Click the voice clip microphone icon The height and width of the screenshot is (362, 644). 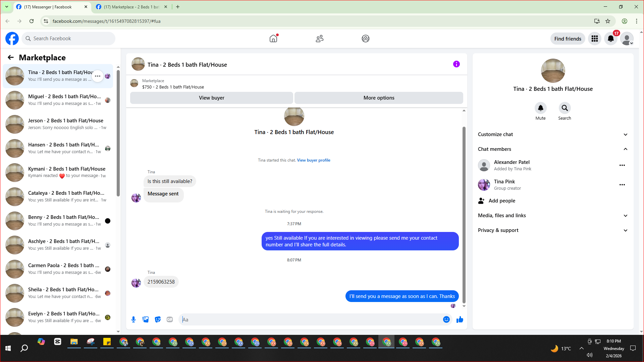tap(133, 319)
